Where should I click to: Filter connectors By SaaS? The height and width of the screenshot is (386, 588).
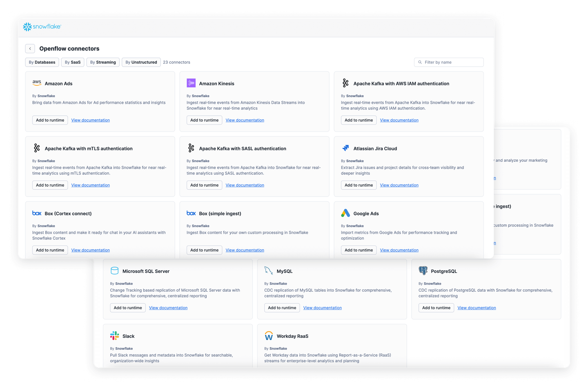(73, 62)
